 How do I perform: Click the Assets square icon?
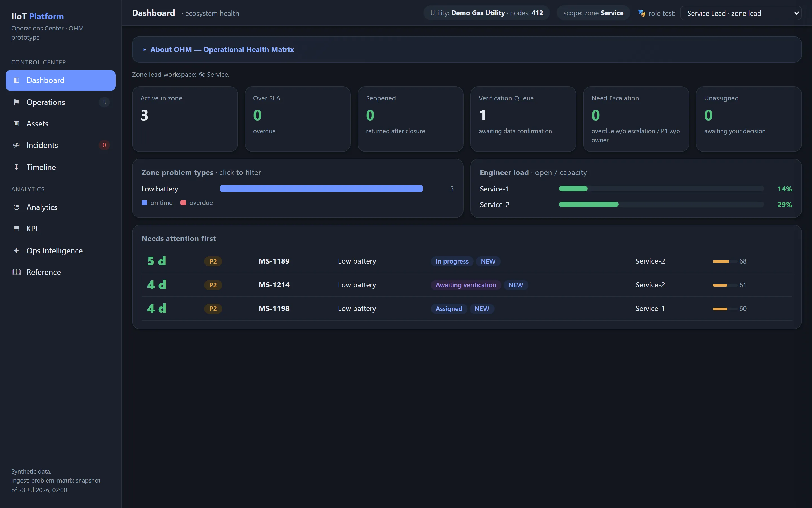pyautogui.click(x=16, y=124)
